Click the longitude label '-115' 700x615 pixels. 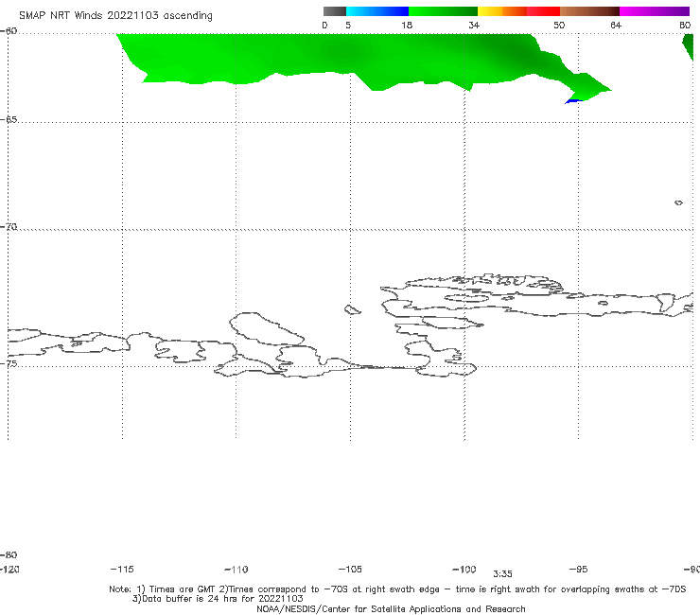pos(122,569)
